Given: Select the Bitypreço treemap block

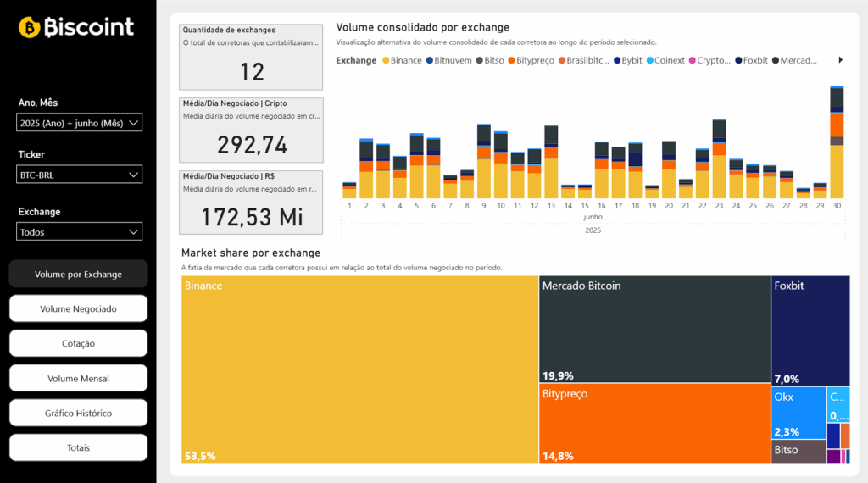Looking at the screenshot, I should pos(655,423).
